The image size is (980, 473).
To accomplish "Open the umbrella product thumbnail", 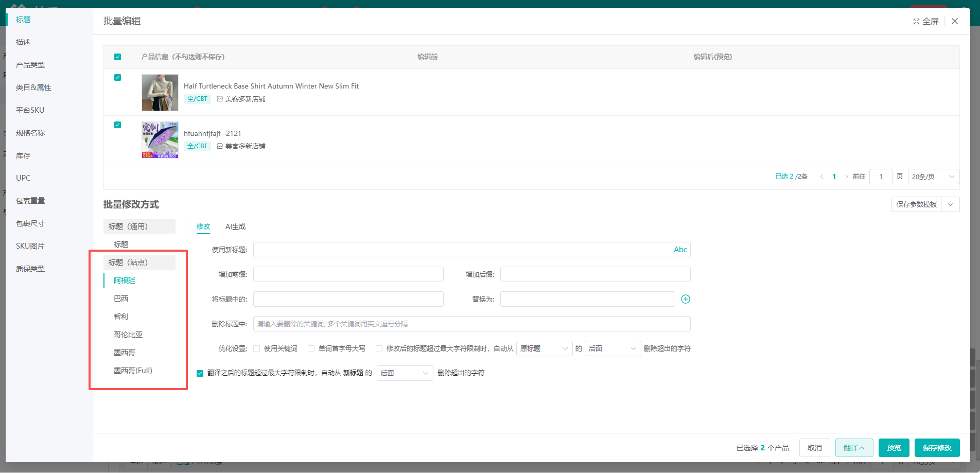I will [x=160, y=140].
